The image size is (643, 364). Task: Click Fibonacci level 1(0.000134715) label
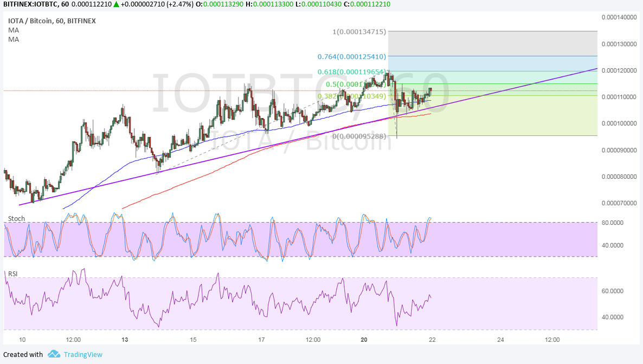[x=359, y=31]
